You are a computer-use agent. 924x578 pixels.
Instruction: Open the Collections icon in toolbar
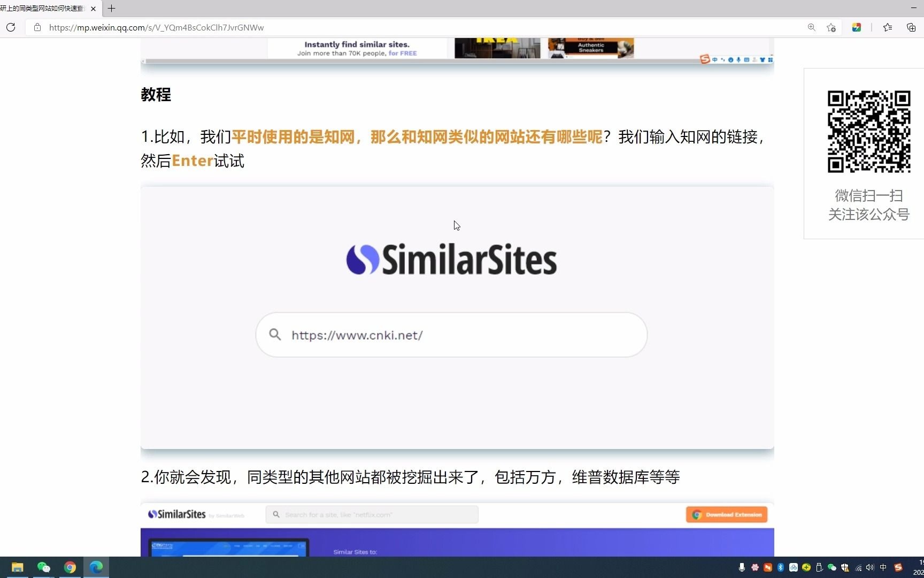click(x=911, y=27)
